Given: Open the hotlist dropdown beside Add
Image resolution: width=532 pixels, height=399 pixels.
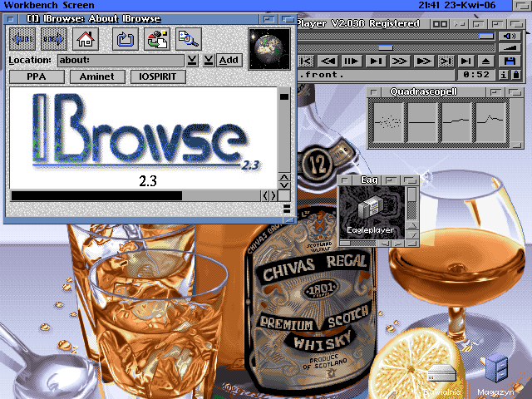Looking at the screenshot, I should click(209, 61).
